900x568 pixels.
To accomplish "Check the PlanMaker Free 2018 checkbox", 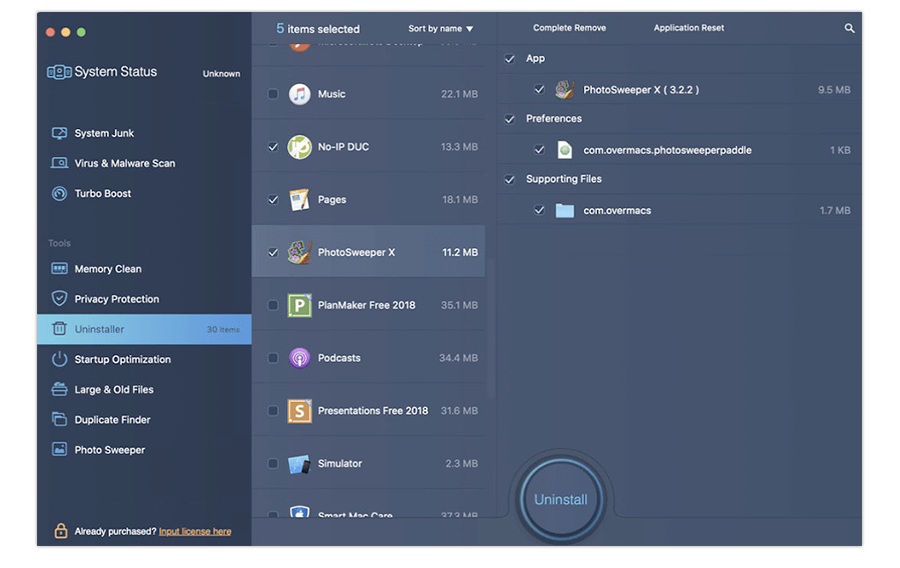I will coord(273,305).
